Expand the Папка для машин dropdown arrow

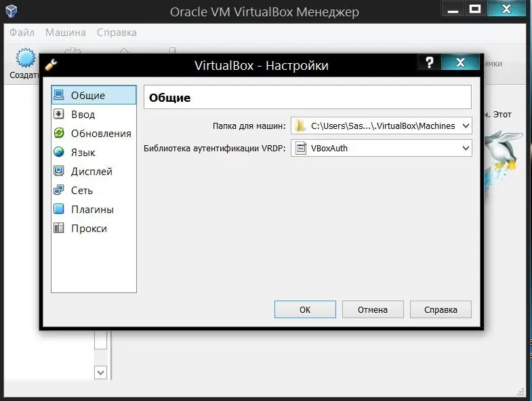466,126
